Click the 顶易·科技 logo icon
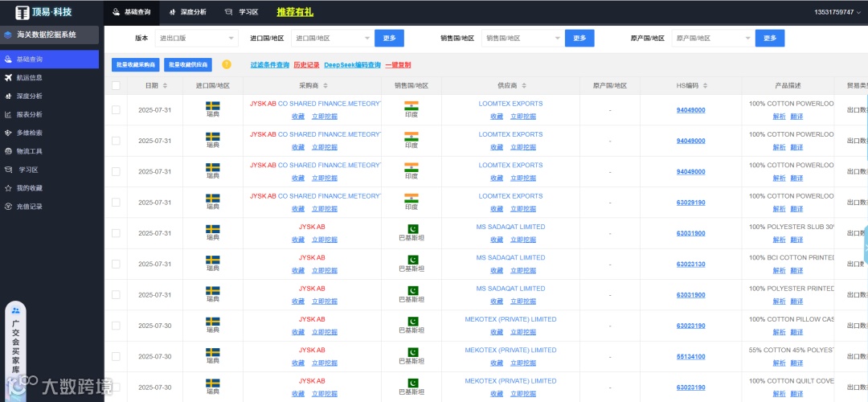Screen dimensions: 868x402 [23, 12]
